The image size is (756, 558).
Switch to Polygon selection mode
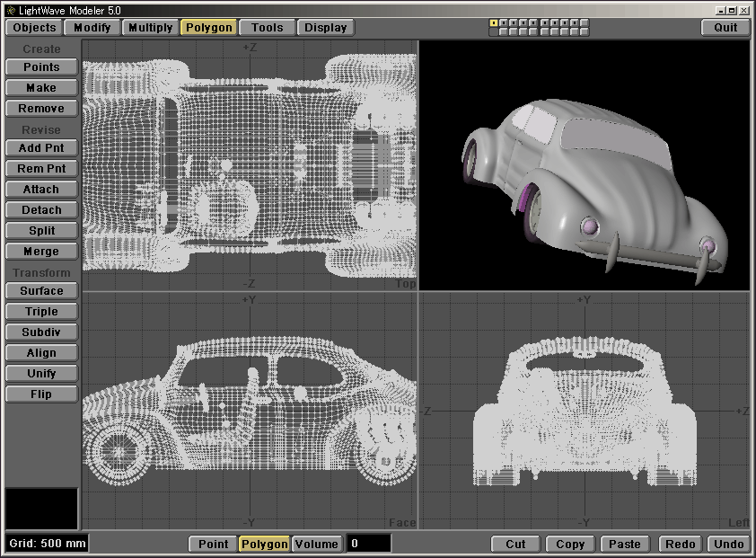pyautogui.click(x=264, y=544)
